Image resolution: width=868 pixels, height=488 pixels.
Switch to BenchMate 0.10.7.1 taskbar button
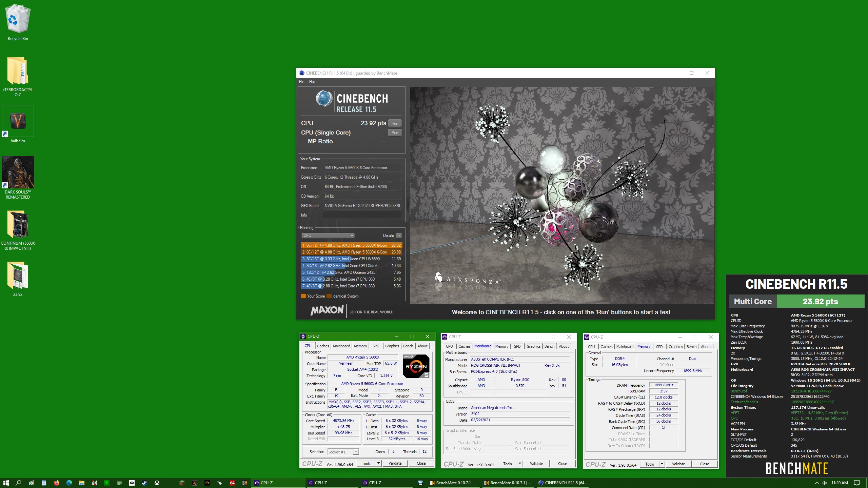pyautogui.click(x=454, y=483)
